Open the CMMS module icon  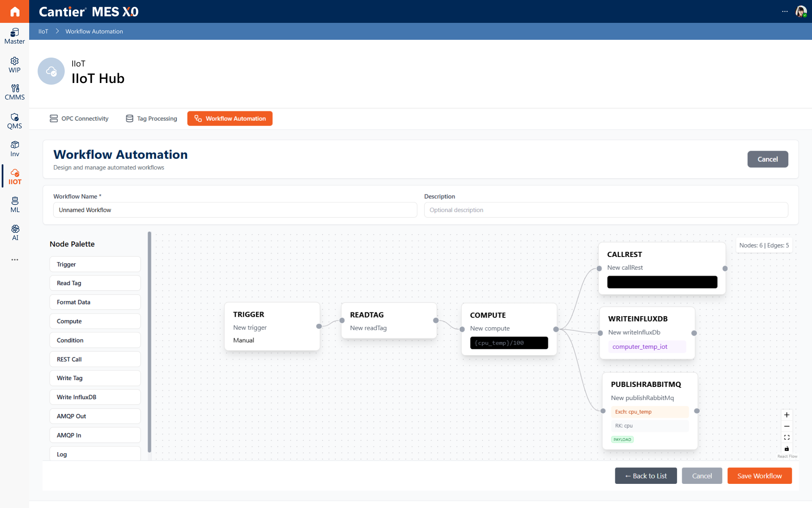point(14,92)
